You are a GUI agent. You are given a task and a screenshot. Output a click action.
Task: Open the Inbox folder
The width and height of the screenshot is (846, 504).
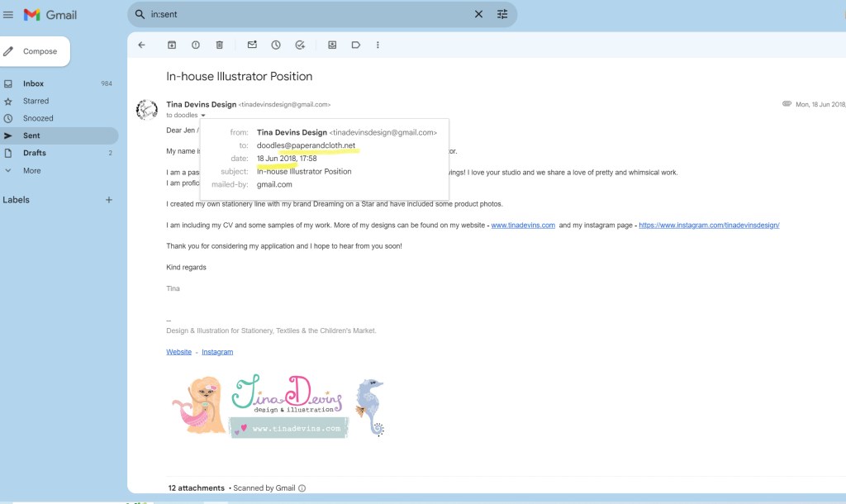(x=34, y=83)
